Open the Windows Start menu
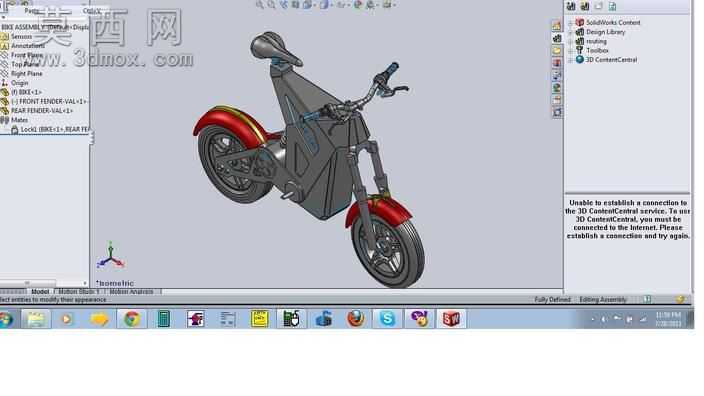This screenshot has width=704, height=396. click(5, 319)
